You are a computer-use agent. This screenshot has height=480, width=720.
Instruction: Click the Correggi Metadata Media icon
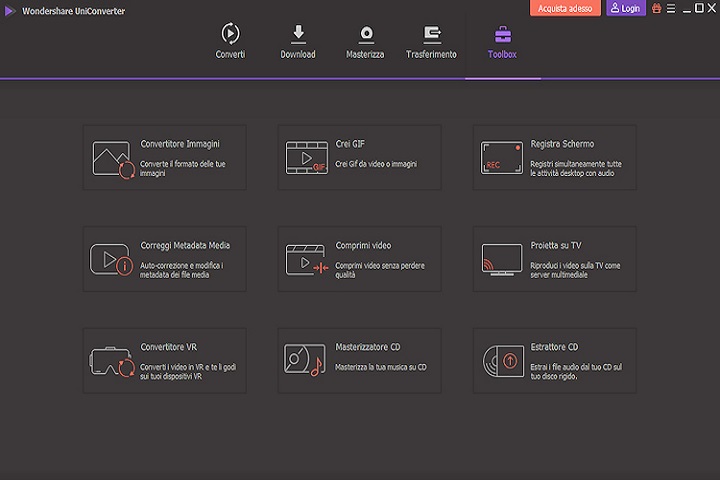(112, 259)
